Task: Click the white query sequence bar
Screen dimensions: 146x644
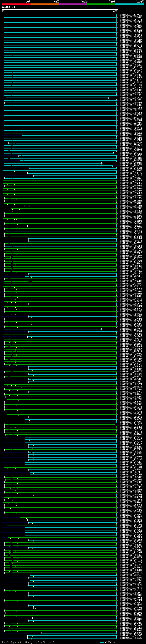Action: 60,10
